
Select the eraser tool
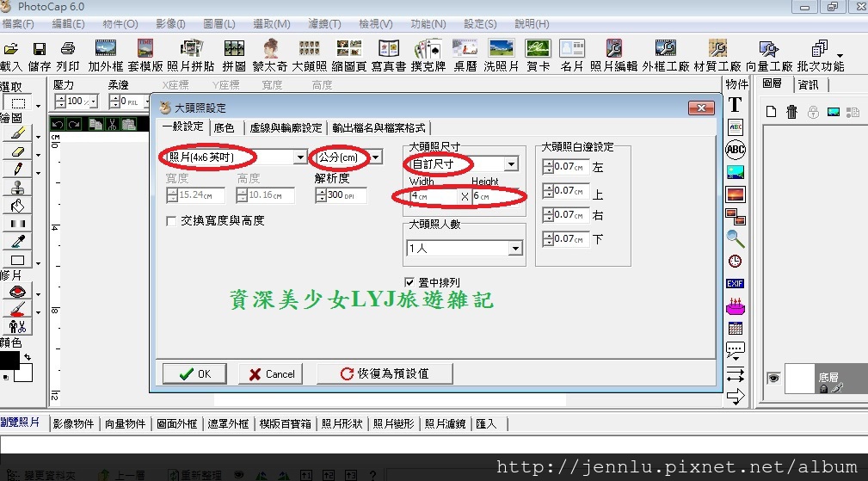(18, 151)
